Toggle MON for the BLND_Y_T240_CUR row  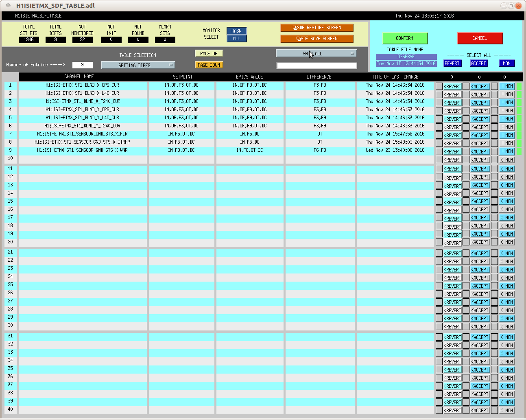(507, 127)
